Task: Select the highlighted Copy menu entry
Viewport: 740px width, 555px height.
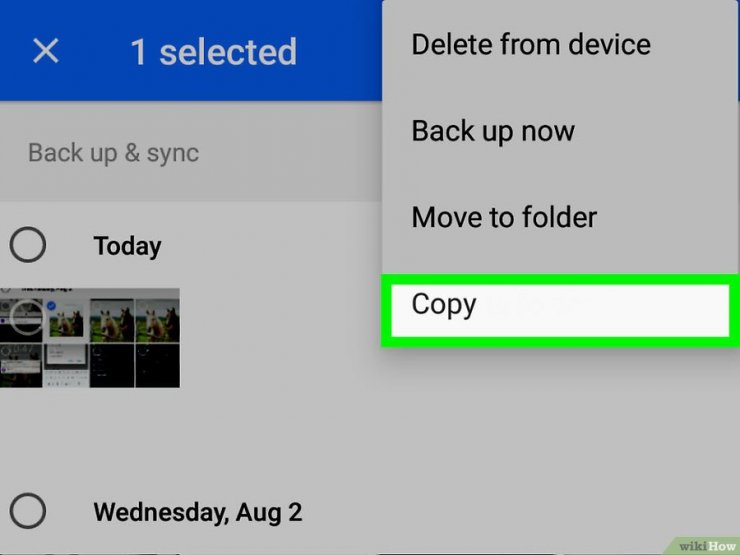Action: [x=560, y=310]
